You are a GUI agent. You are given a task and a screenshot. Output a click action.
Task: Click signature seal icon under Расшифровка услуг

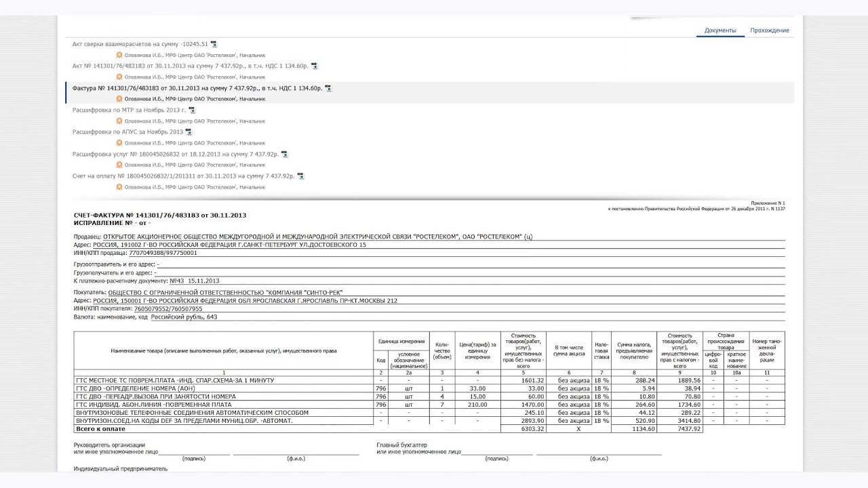point(119,165)
